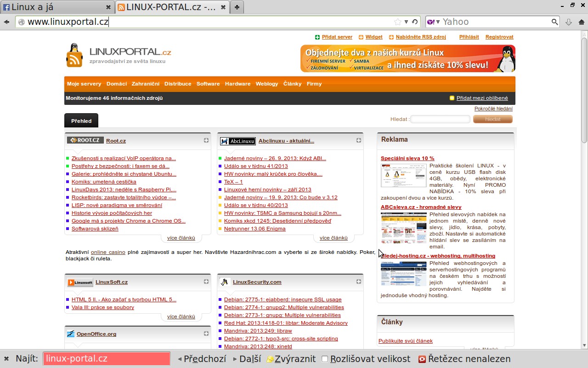Open Red Hat libtar Moderate Advisory link
588x368 pixels.
click(x=286, y=323)
